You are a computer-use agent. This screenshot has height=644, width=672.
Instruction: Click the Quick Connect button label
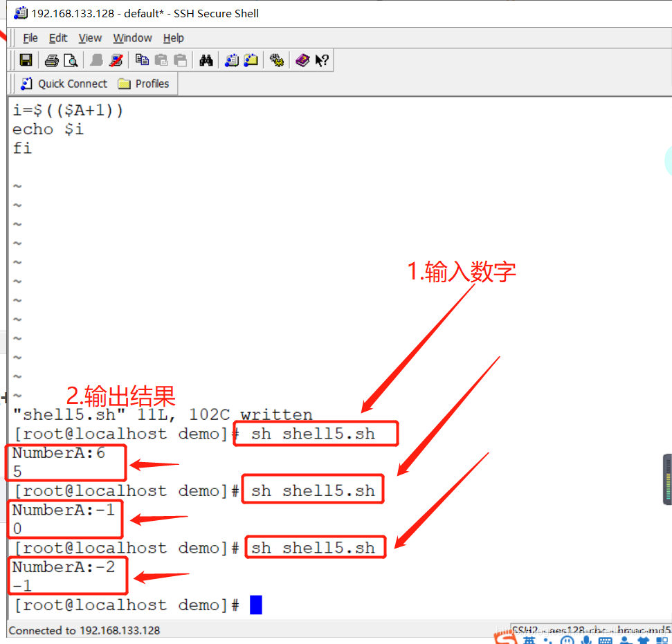[73, 84]
